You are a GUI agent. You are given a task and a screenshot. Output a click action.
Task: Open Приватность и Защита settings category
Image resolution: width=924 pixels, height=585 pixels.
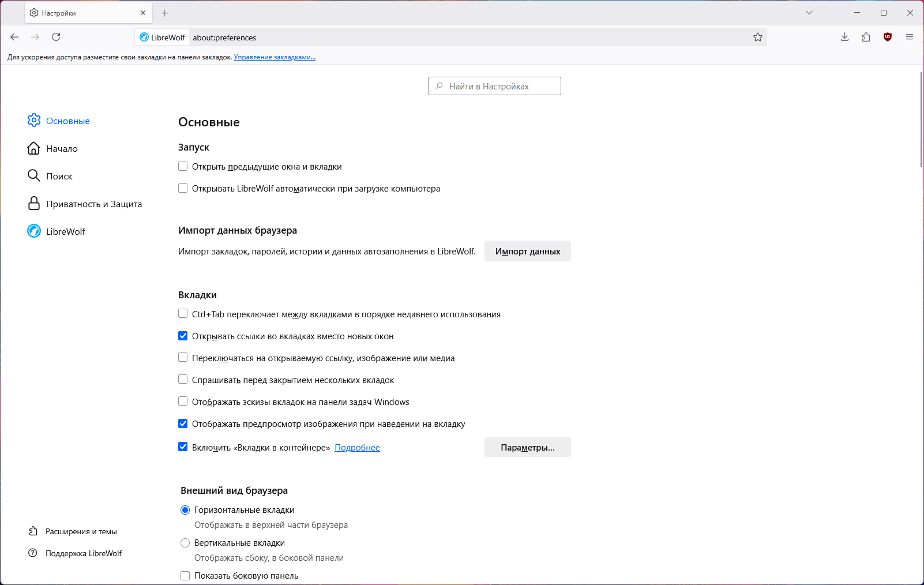[94, 204]
